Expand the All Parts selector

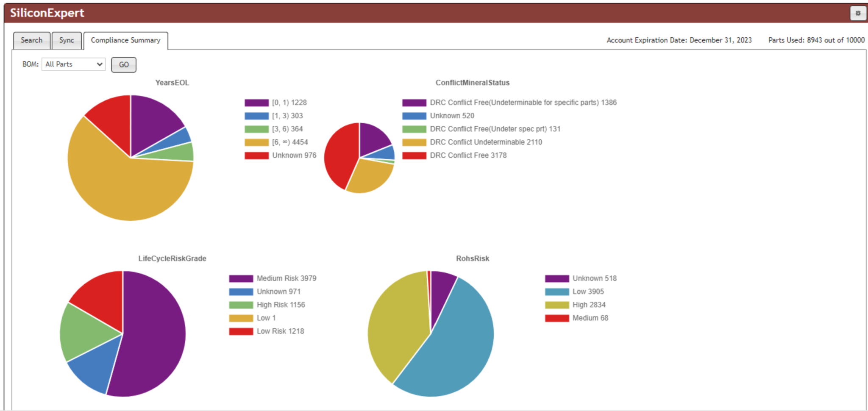pos(73,64)
